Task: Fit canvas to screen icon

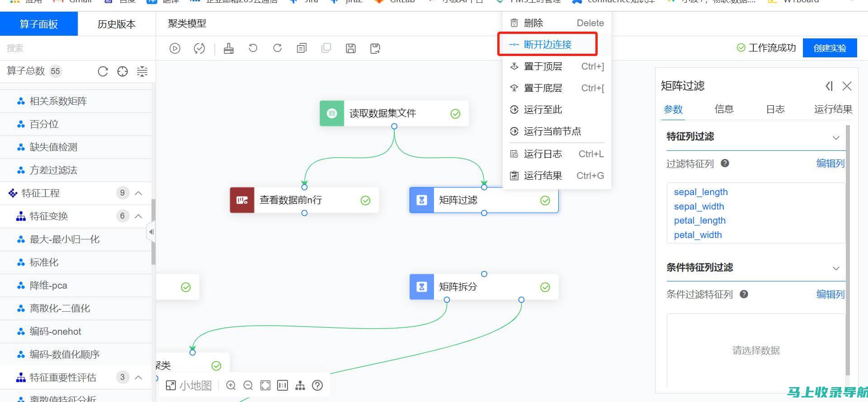Action: (x=265, y=385)
